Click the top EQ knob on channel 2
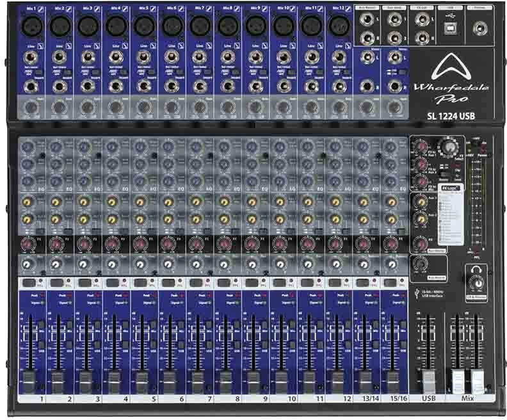507x420 pixels. 55,147
